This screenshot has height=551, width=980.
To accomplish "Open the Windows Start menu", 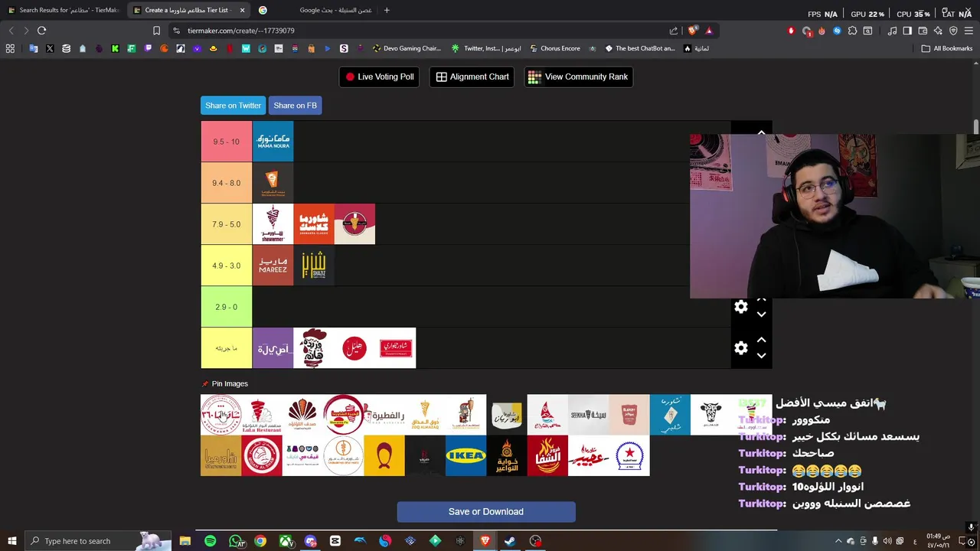I will 11,541.
